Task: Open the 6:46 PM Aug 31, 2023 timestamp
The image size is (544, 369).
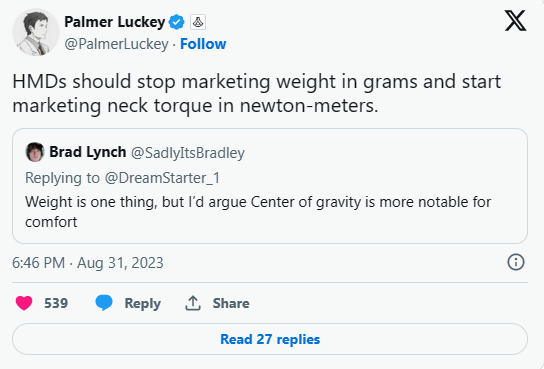Action: click(x=88, y=263)
